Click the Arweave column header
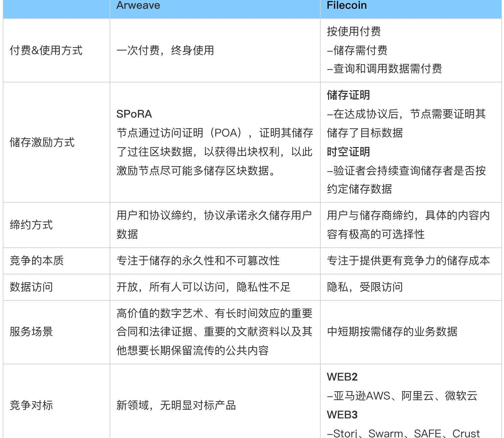 138,5
